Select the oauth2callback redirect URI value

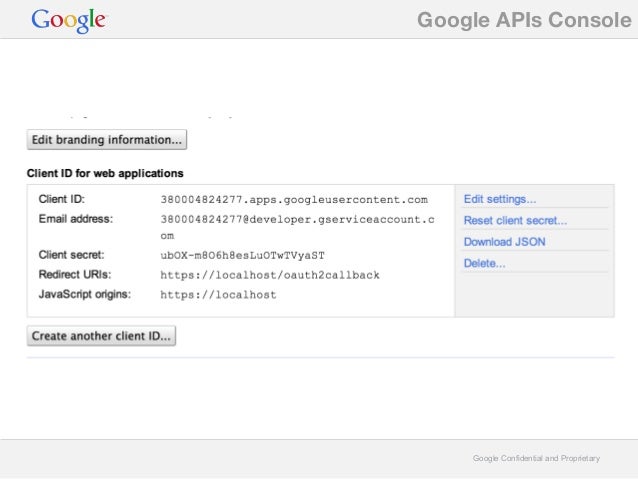pyautogui.click(x=270, y=275)
